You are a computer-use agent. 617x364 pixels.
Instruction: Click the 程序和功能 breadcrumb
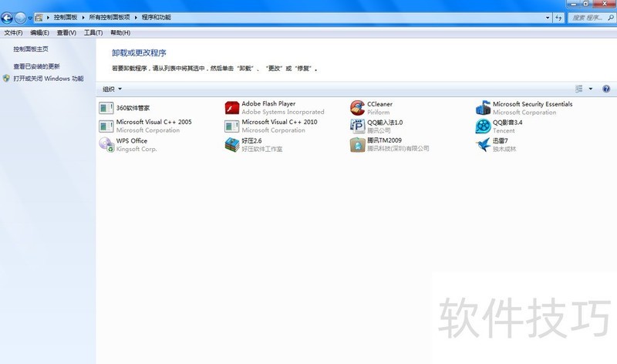[157, 17]
